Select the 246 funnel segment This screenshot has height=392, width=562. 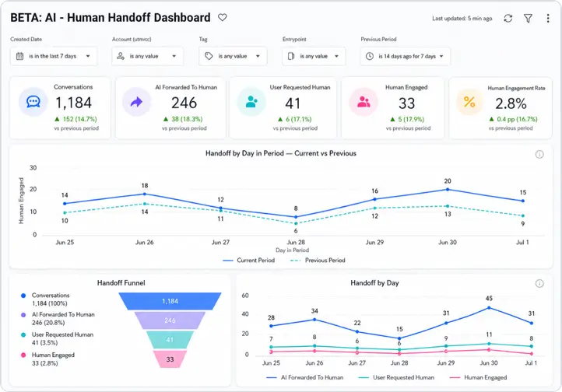click(x=170, y=320)
